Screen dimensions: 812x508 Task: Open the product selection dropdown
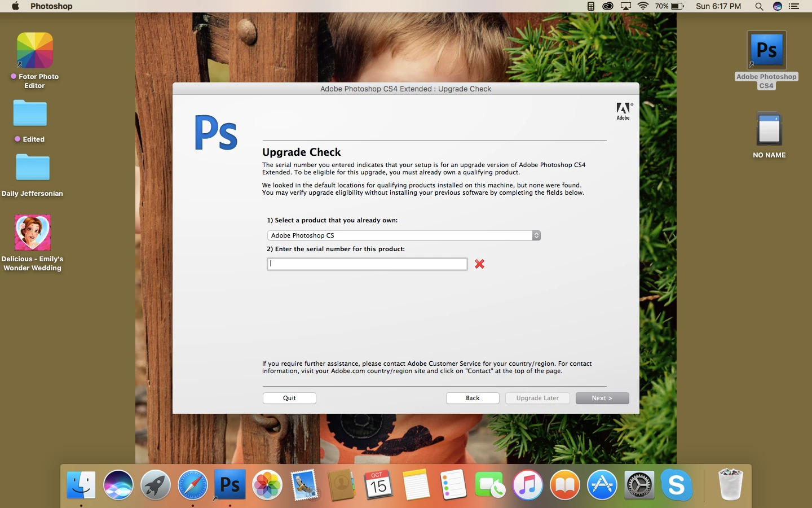(x=404, y=235)
